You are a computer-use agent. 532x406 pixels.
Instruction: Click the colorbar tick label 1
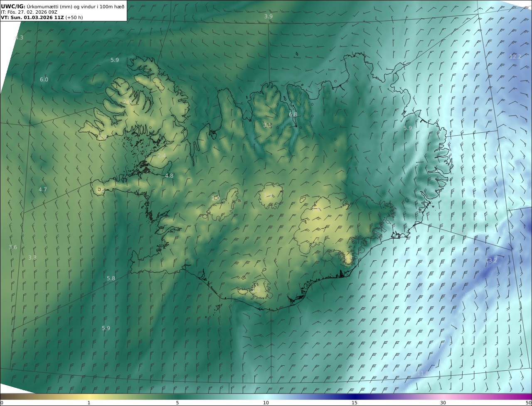click(x=89, y=403)
